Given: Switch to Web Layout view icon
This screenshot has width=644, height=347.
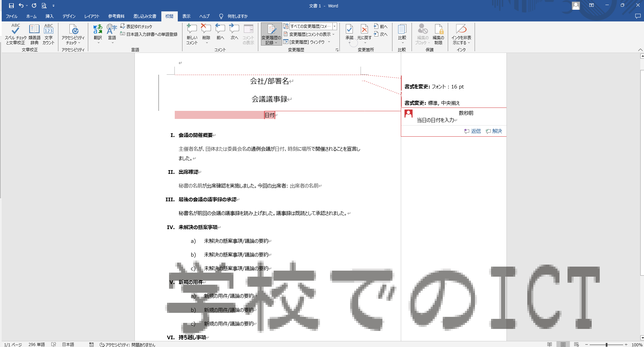Looking at the screenshot, I should (576, 344).
